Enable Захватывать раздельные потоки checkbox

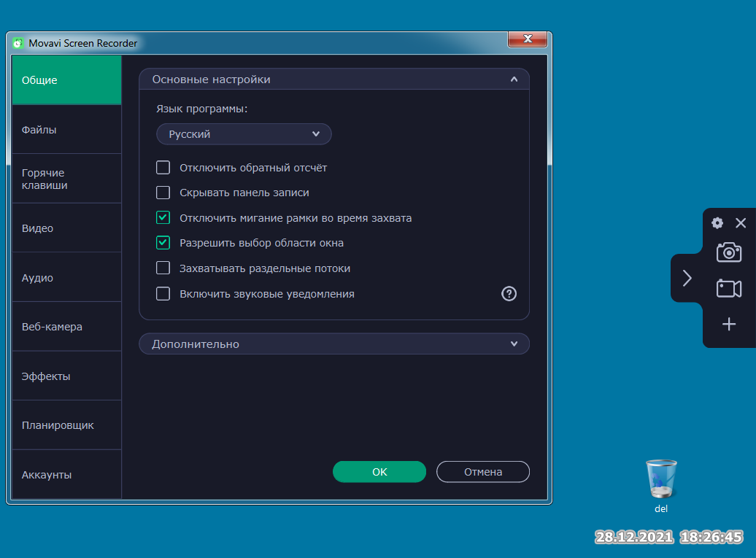pos(163,268)
